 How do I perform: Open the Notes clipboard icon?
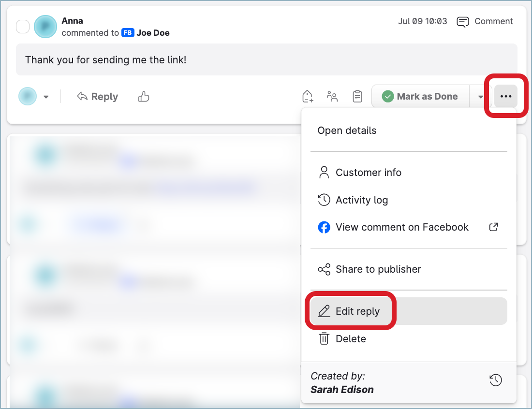pos(357,96)
